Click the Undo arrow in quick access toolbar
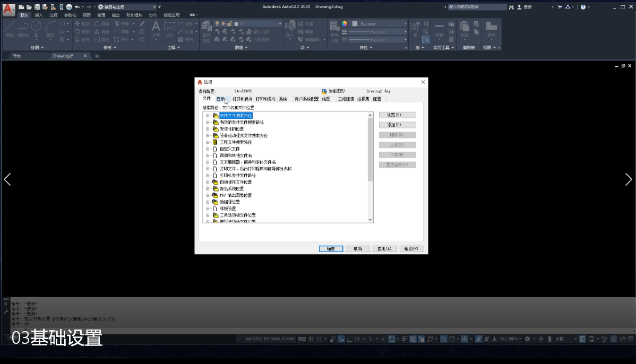Screen dimensions: 636x364 [x=78, y=7]
